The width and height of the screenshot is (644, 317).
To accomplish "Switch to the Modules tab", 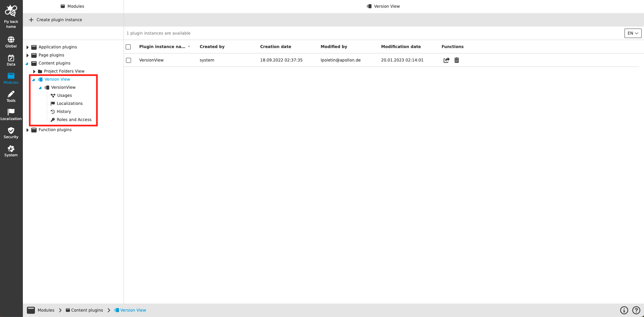I will [72, 6].
